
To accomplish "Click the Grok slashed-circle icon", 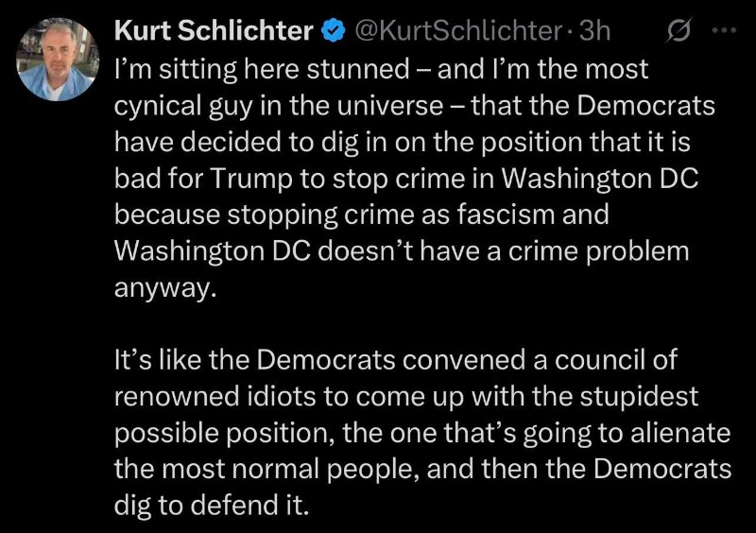I will pyautogui.click(x=678, y=31).
